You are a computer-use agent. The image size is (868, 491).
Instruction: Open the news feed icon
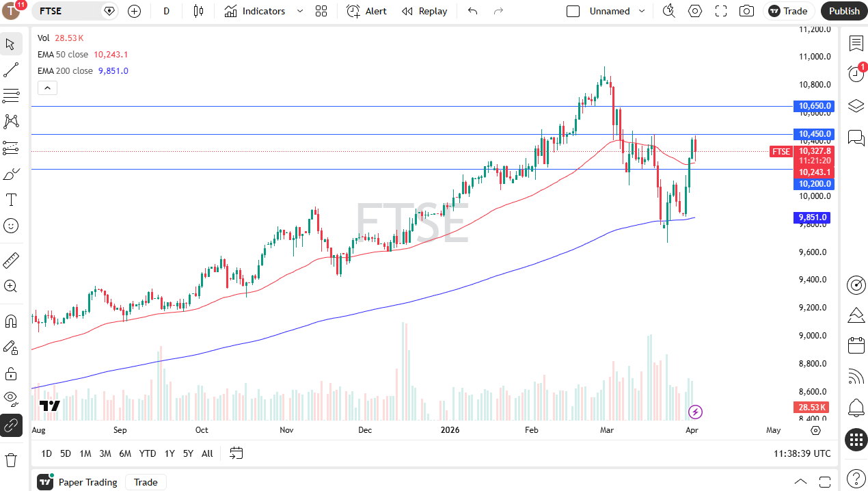856,376
